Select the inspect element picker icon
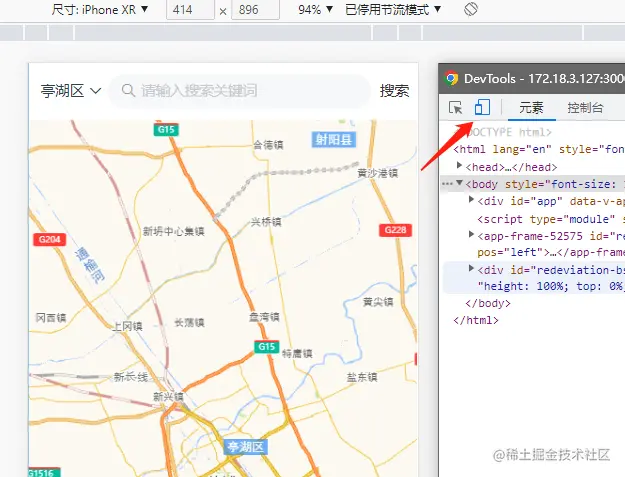The image size is (625, 477). coord(455,108)
